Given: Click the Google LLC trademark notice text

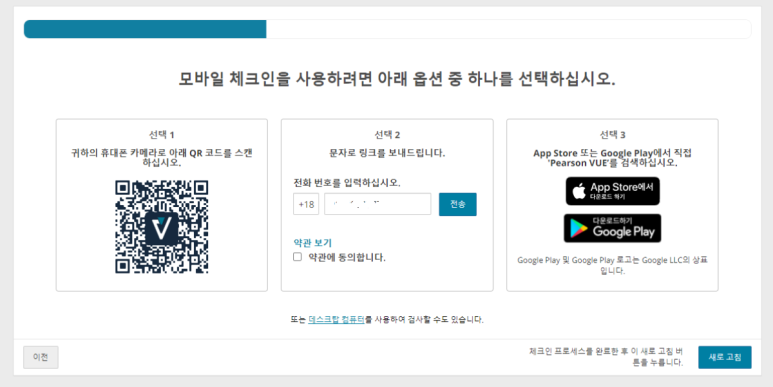Looking at the screenshot, I should (x=612, y=265).
